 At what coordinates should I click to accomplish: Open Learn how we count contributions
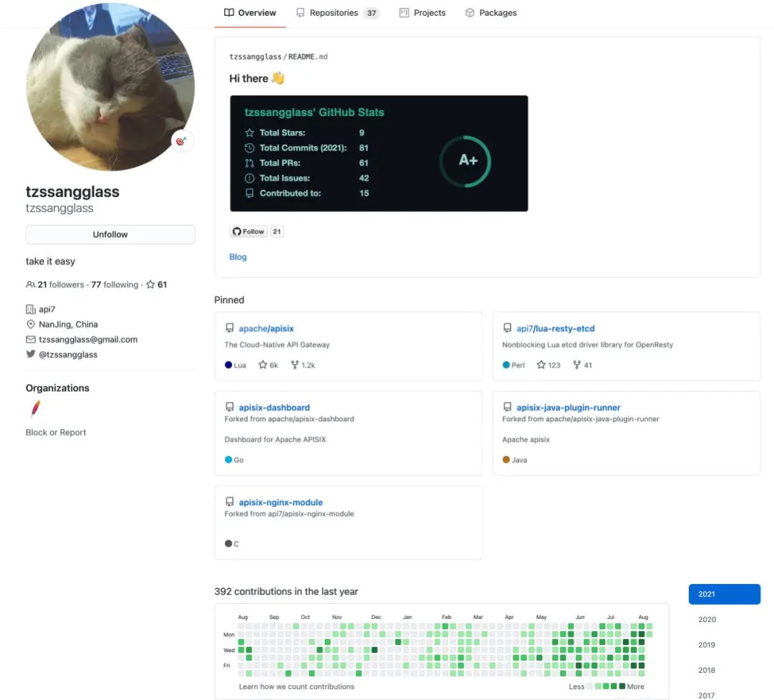[x=297, y=686]
